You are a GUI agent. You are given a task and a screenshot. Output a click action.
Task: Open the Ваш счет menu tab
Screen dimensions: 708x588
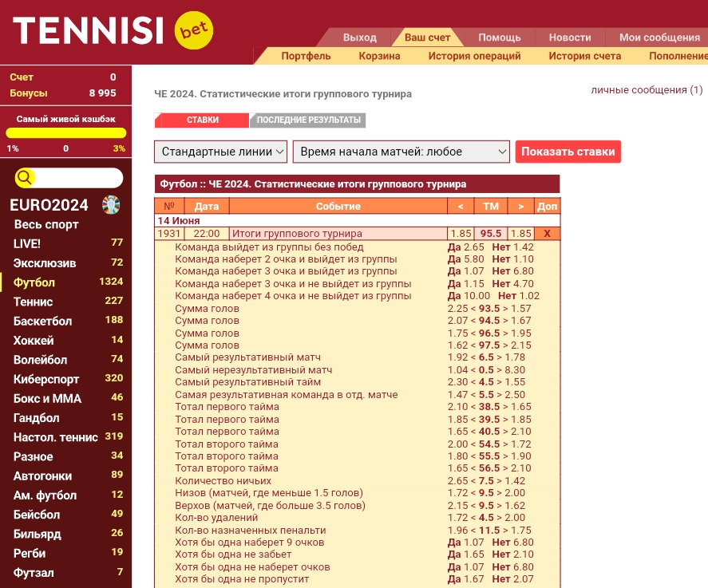coord(427,37)
